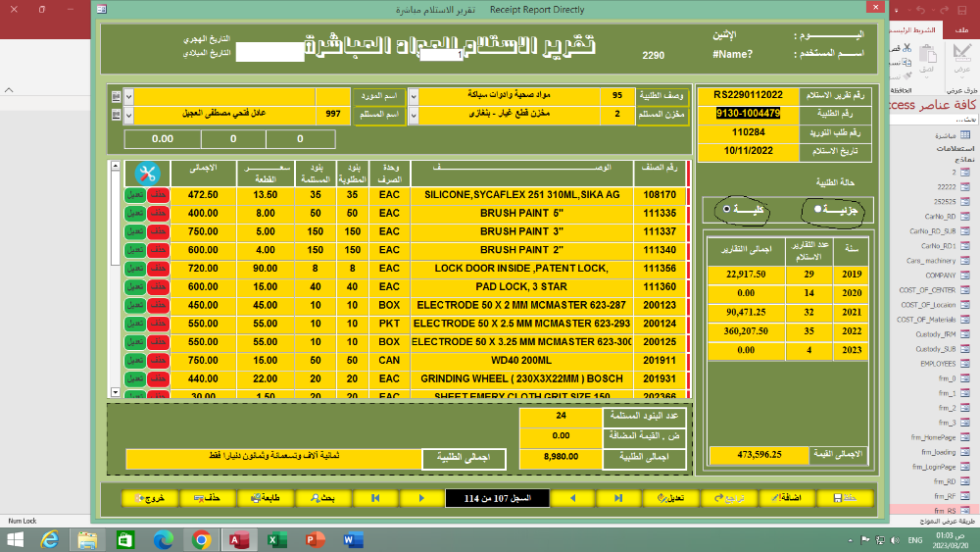Click the items table scrollbar down arrow
The height and width of the screenshot is (552, 980).
tap(115, 392)
